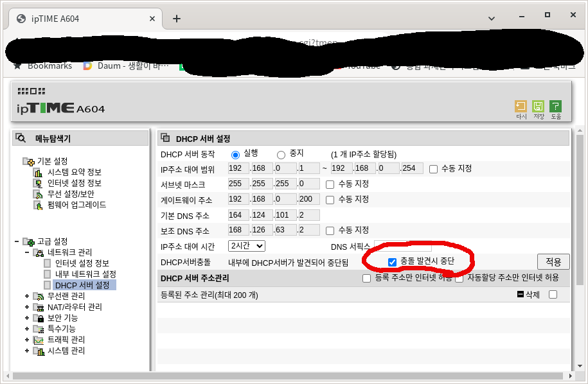The width and height of the screenshot is (588, 384).
Task: Open the IP주소 대여 시간 dropdown
Action: (x=246, y=246)
